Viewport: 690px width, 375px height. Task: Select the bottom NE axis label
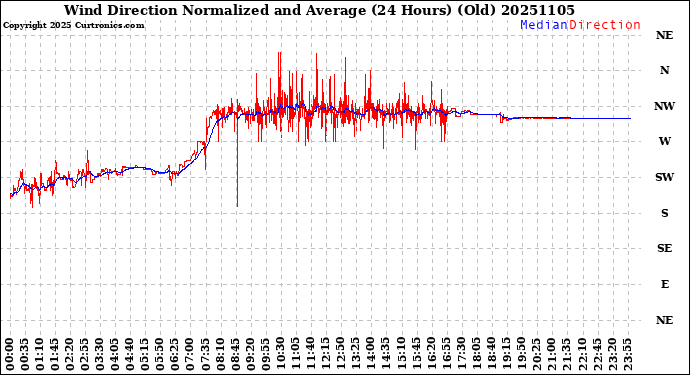[x=664, y=320]
